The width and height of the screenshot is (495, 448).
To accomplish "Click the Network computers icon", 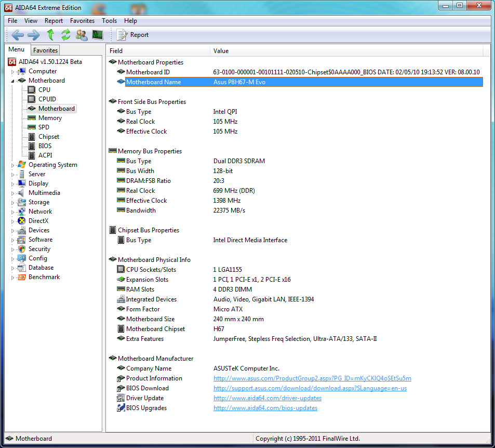I will 22,212.
